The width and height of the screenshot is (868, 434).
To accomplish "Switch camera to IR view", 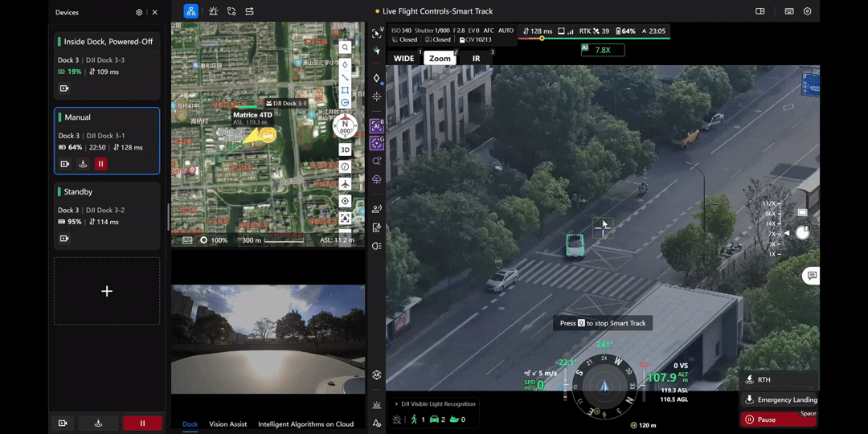I will [x=476, y=58].
